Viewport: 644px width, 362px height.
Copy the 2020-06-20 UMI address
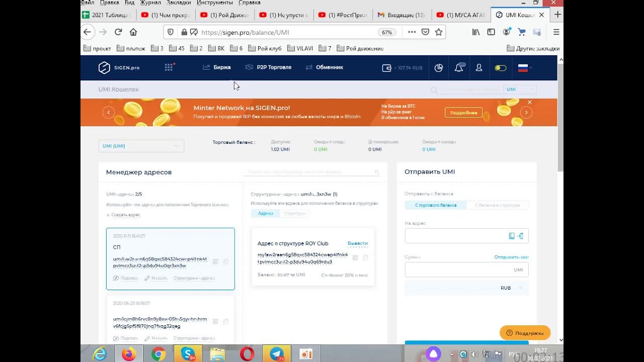(x=226, y=321)
